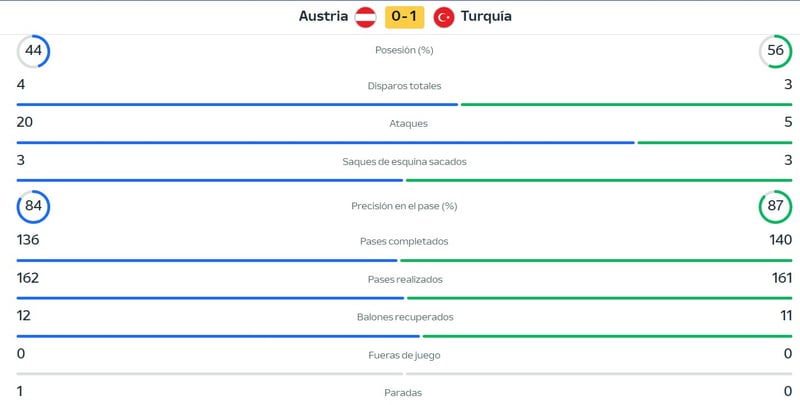The width and height of the screenshot is (800, 405).
Task: Click the Disparos totales label
Action: [404, 86]
